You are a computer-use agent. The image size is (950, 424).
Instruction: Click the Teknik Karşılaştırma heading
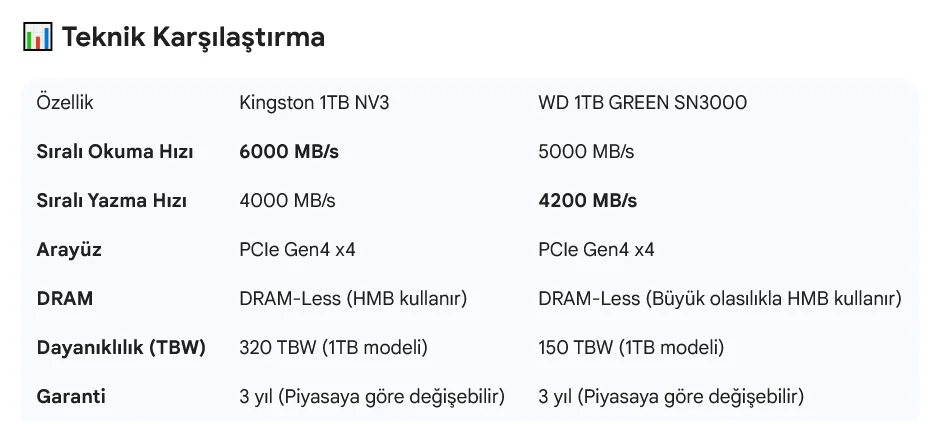point(193,38)
